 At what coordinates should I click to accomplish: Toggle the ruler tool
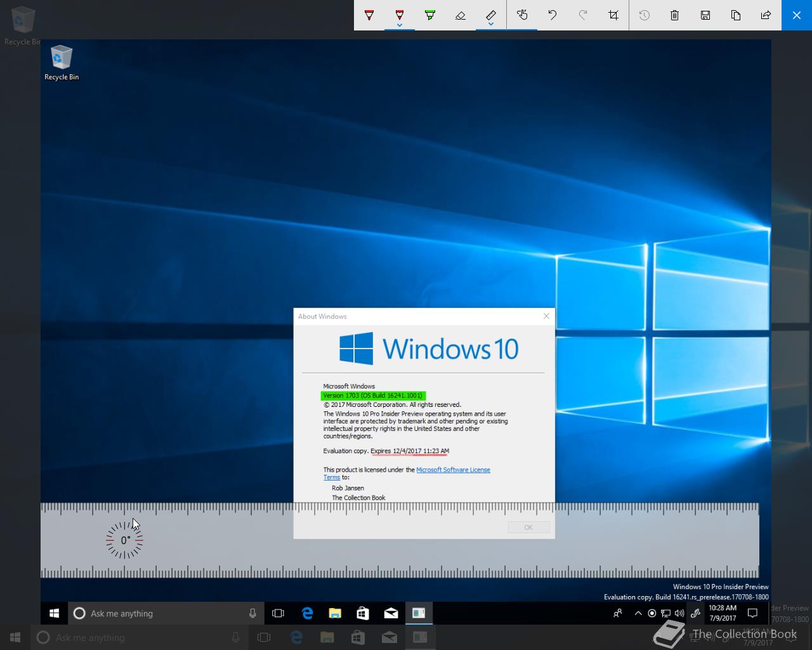491,14
